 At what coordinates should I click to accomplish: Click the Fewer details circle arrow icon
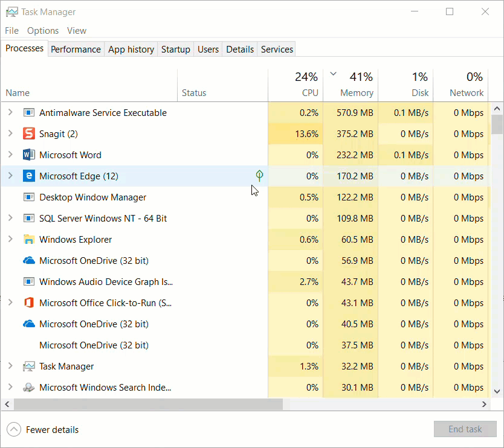click(14, 429)
